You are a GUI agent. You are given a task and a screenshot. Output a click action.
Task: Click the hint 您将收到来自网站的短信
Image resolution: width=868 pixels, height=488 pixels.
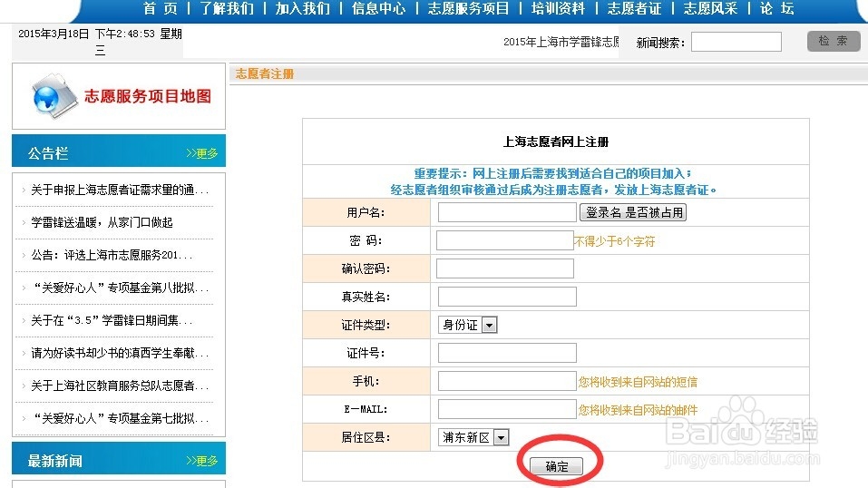click(638, 382)
